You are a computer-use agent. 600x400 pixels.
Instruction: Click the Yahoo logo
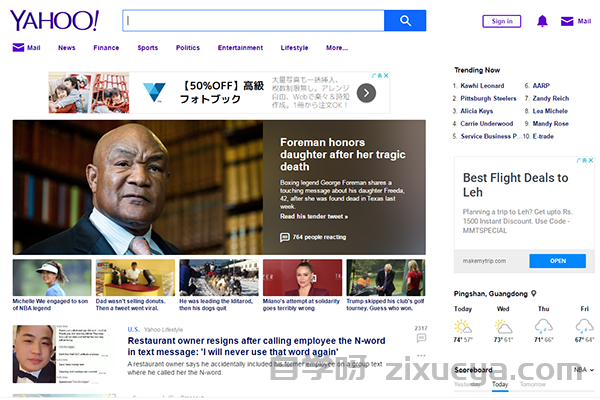pos(54,21)
